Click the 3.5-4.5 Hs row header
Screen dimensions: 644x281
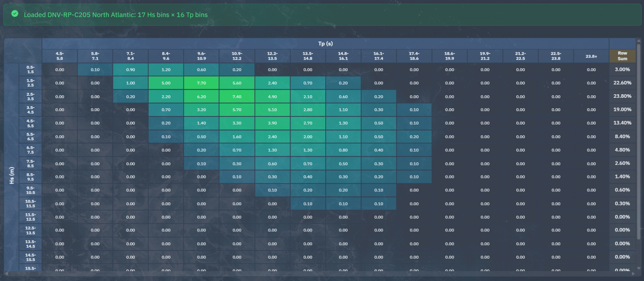tap(31, 110)
